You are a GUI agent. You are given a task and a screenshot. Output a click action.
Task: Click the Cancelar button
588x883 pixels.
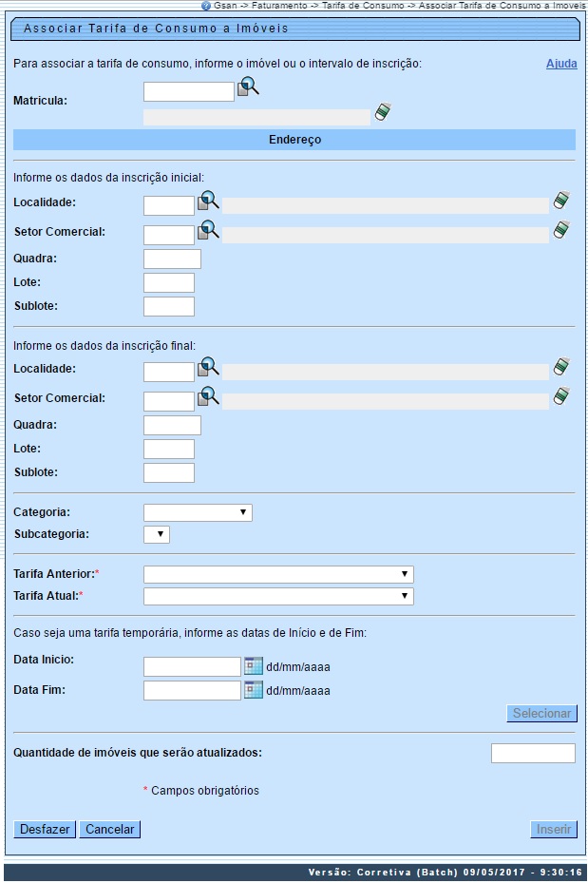click(x=110, y=830)
